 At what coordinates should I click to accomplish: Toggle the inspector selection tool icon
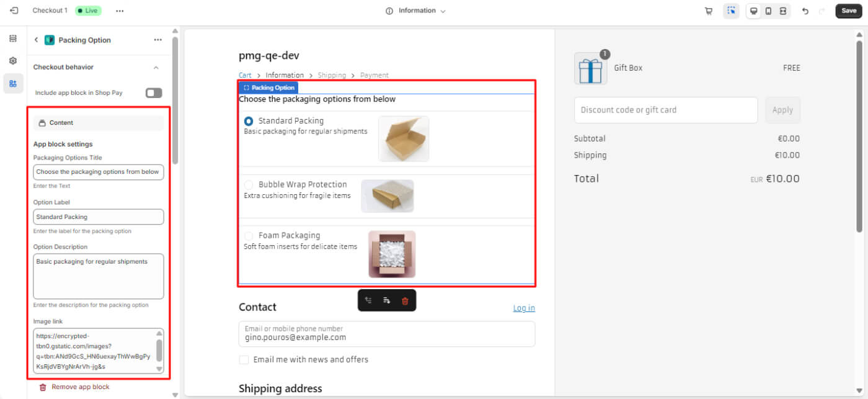[731, 11]
